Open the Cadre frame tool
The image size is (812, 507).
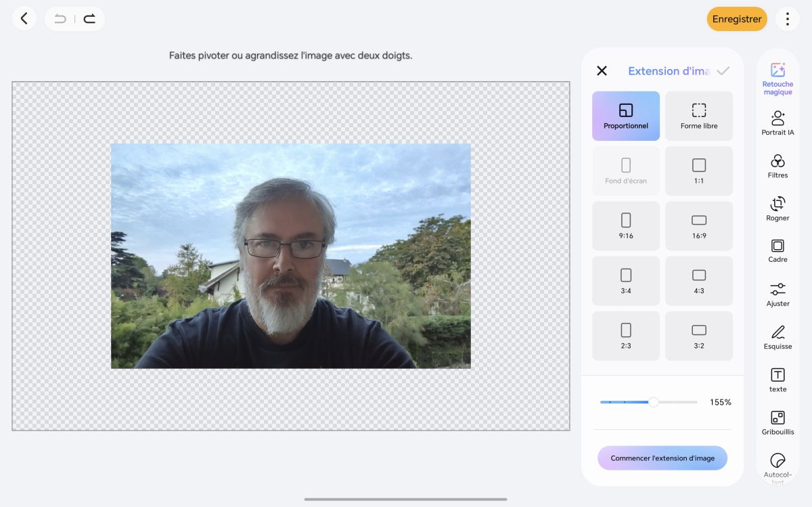pos(778,250)
